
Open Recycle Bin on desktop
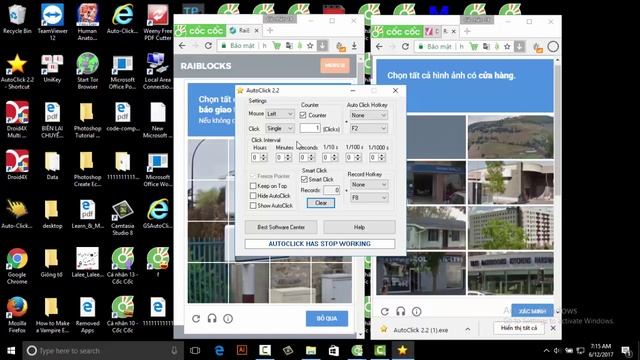(x=17, y=19)
